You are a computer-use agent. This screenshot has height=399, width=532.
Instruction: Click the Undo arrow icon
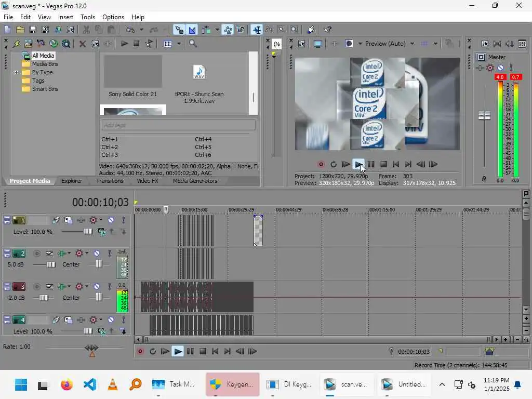coord(130,30)
